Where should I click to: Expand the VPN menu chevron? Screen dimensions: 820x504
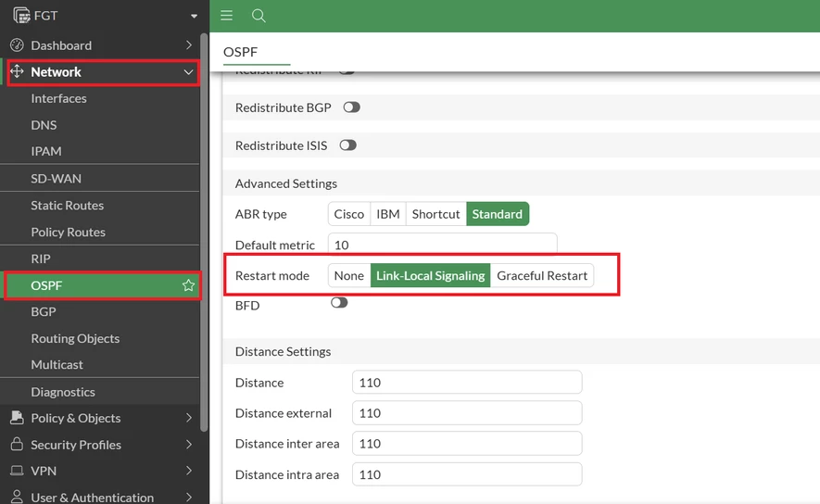[189, 471]
